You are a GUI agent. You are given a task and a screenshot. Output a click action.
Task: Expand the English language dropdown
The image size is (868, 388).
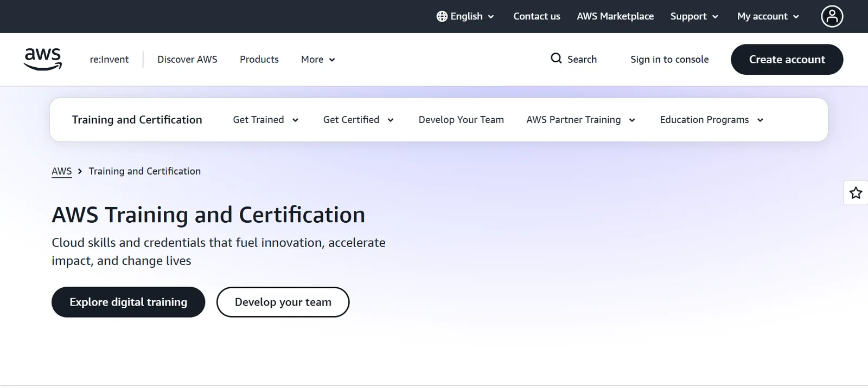465,16
